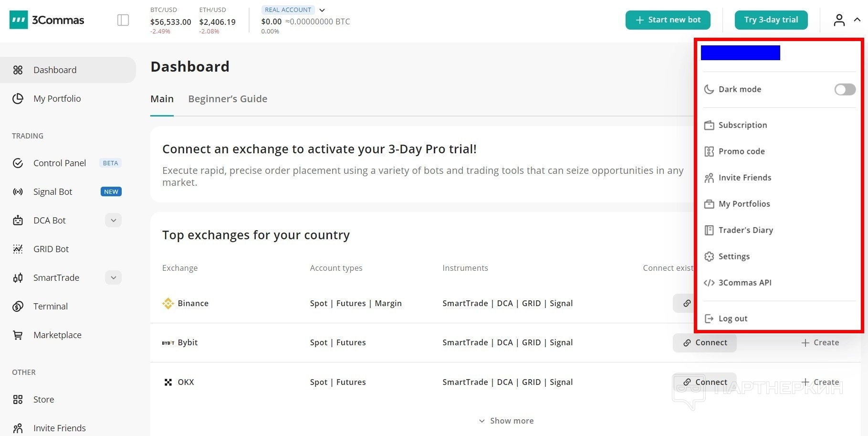Open the GRID Bot page
This screenshot has height=436, width=868.
51,249
